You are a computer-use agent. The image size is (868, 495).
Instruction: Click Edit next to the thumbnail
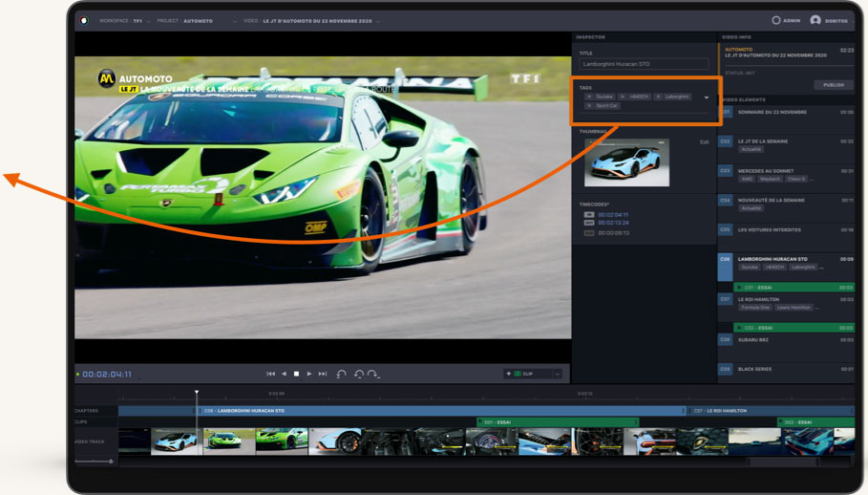point(704,141)
